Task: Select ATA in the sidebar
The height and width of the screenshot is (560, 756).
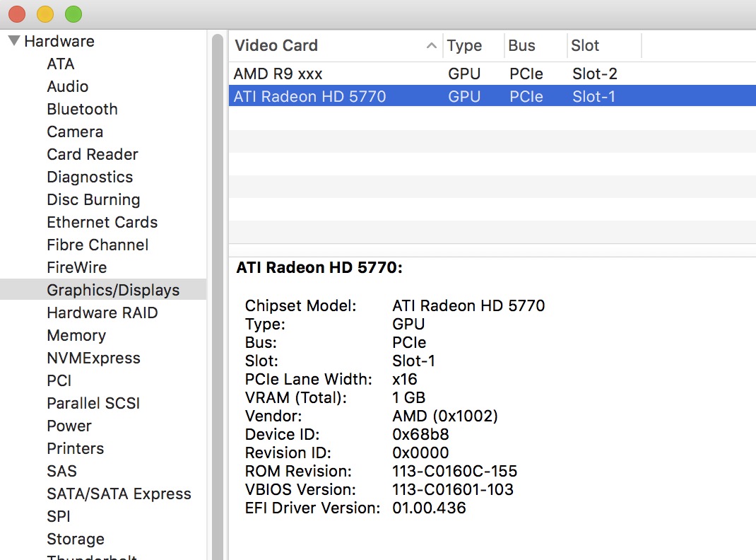Action: pos(60,64)
